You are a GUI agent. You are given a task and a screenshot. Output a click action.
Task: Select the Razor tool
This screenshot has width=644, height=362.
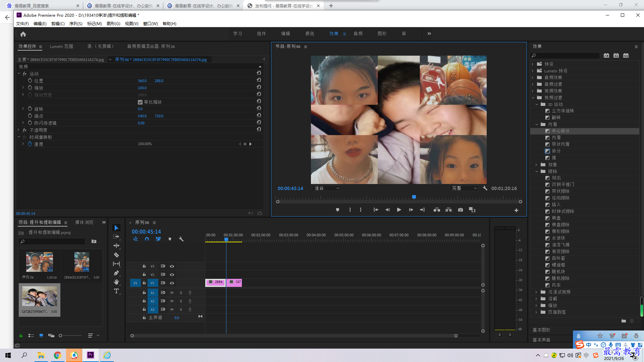(116, 255)
